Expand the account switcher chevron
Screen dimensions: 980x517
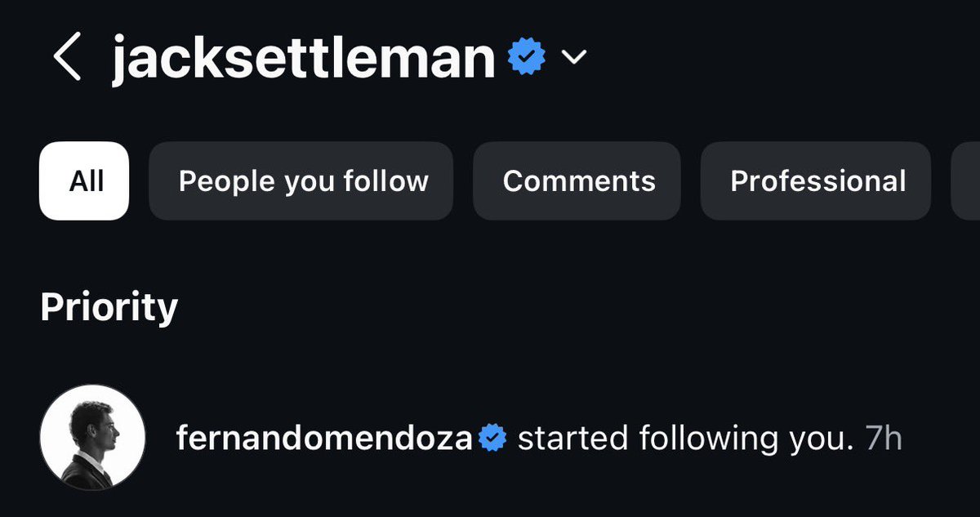pos(575,57)
